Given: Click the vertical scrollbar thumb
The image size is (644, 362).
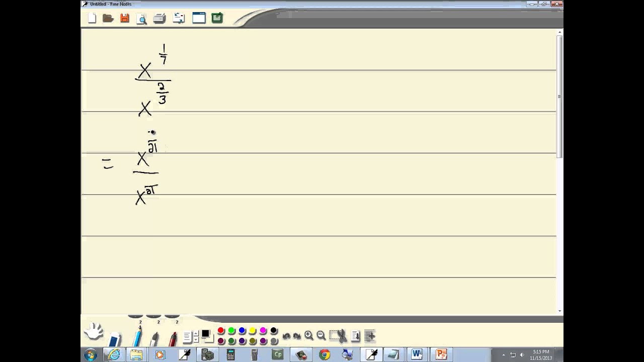Looking at the screenshot, I should [559, 96].
